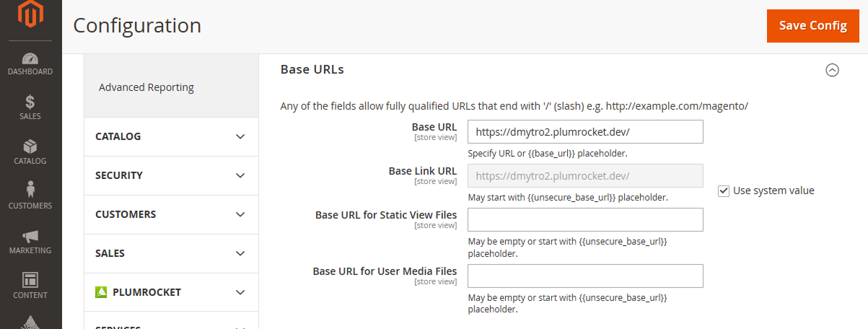Focus the Base URL for Static View Files field
The height and width of the screenshot is (329, 868).
pyautogui.click(x=585, y=220)
